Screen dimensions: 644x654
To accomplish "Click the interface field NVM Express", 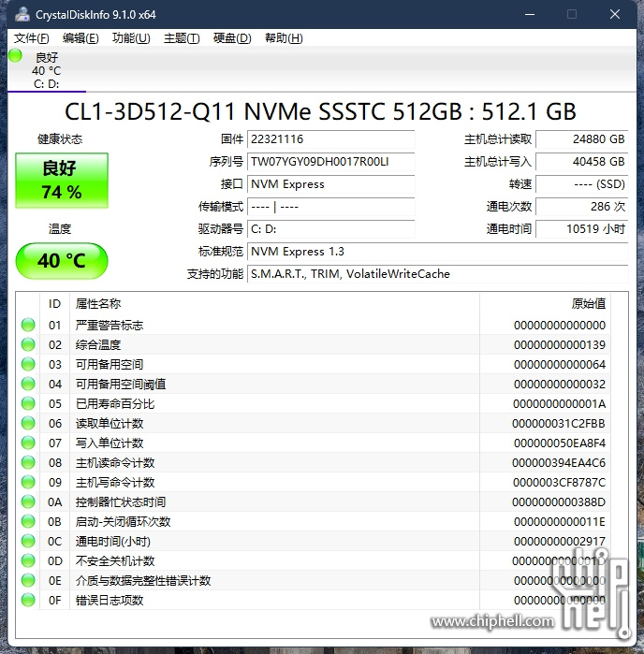I will tap(331, 184).
